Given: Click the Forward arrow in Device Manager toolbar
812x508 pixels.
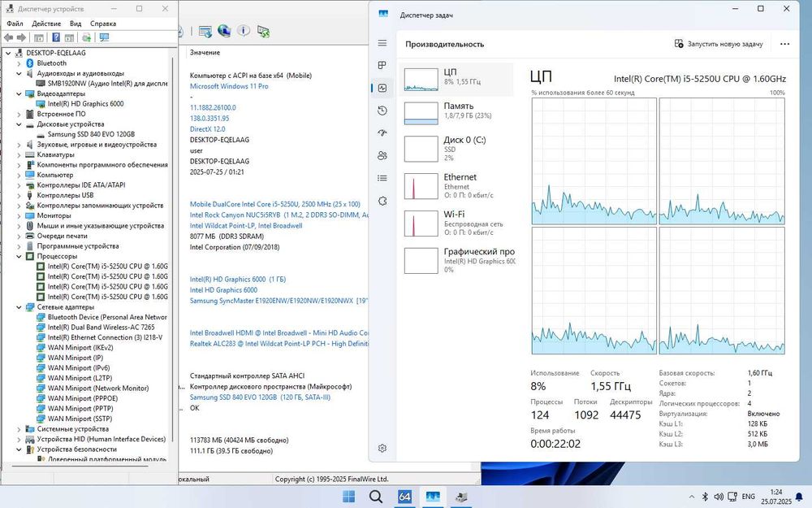Looking at the screenshot, I should [21, 37].
